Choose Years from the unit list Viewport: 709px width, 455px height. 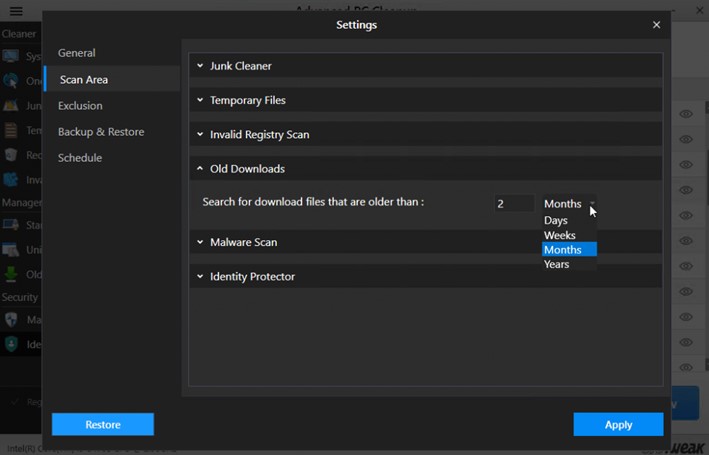coord(569,264)
